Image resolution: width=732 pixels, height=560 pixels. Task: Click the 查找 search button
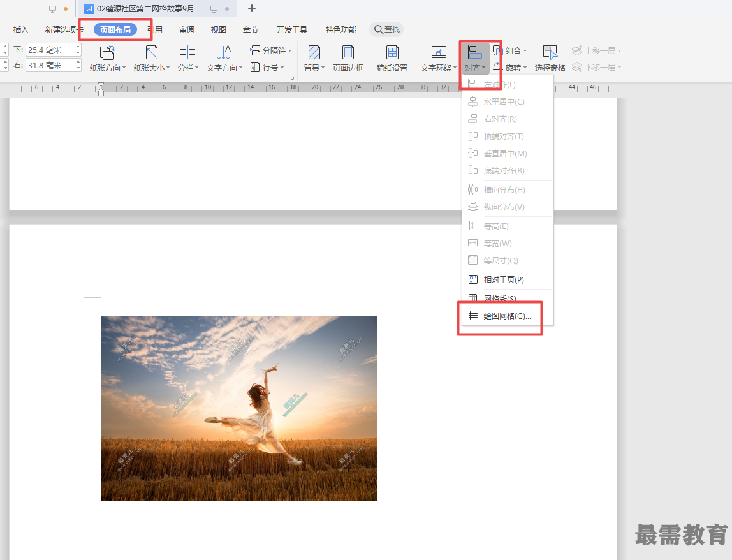tap(386, 29)
